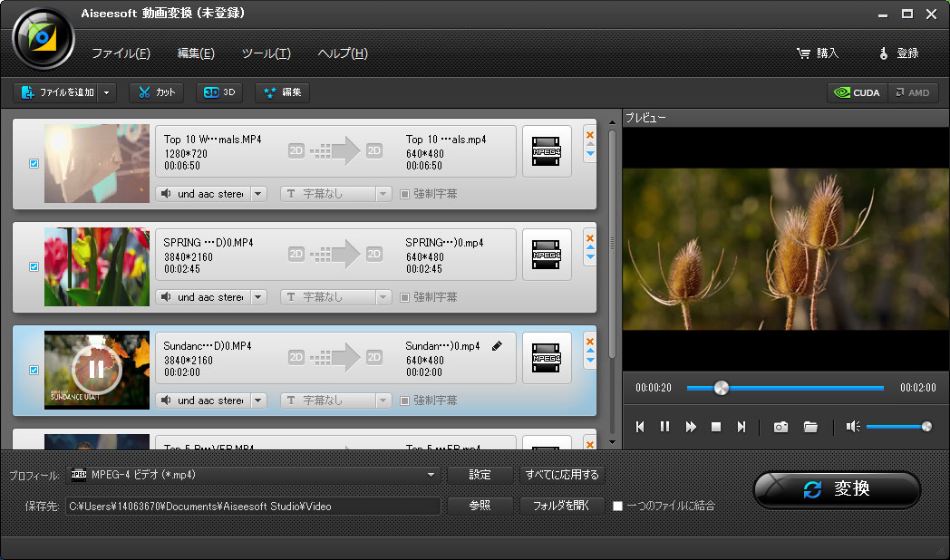The image size is (950, 560).
Task: Enable 強制字幕 for SPRING file
Action: tap(404, 297)
